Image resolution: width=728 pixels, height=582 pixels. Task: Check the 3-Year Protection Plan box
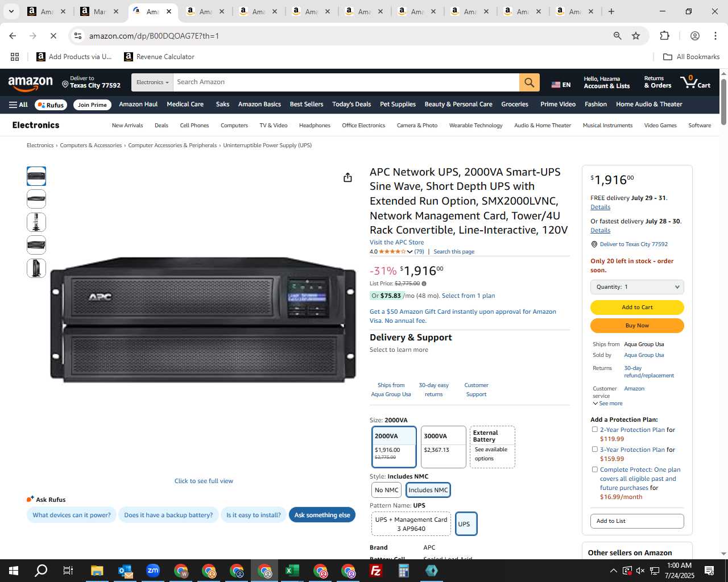[x=595, y=450]
